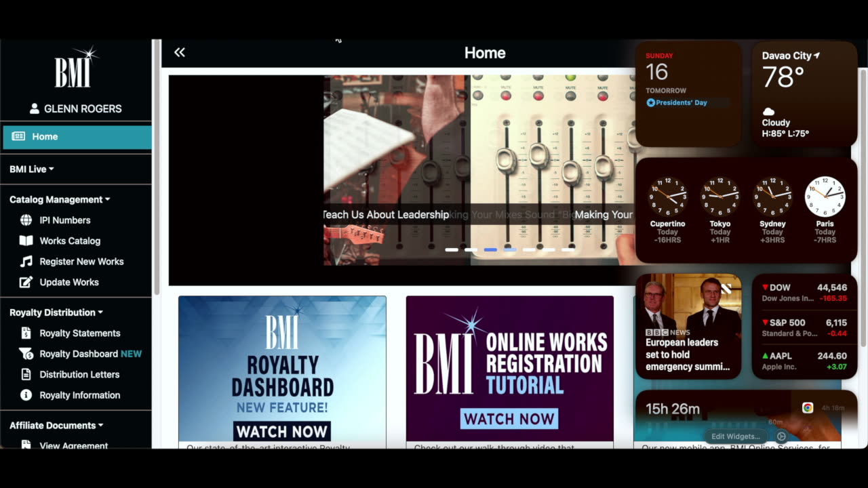Viewport: 868px width, 488px height.
Task: Open Royalty Statements page
Action: coord(80,333)
